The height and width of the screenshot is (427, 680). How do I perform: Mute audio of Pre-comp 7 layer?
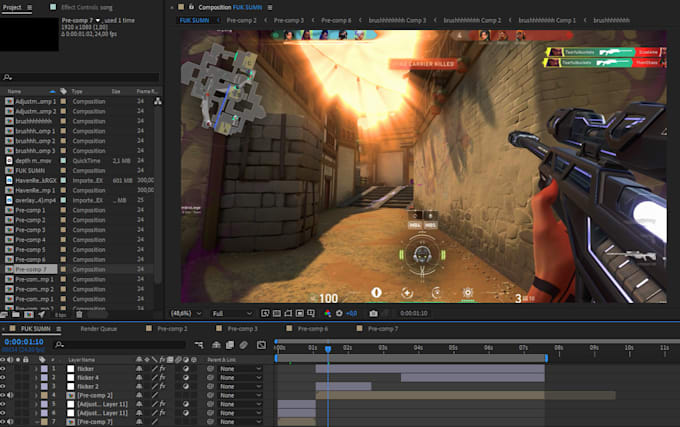point(10,422)
